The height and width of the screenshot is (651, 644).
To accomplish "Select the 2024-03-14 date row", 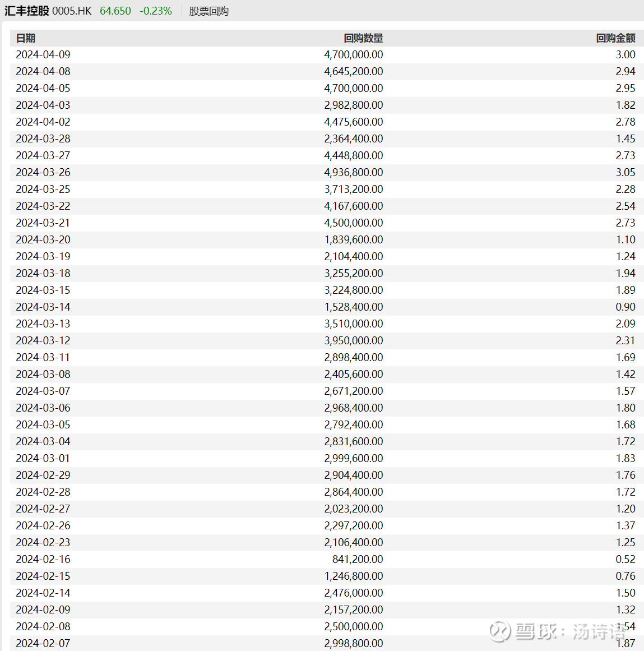I will pyautogui.click(x=43, y=307).
